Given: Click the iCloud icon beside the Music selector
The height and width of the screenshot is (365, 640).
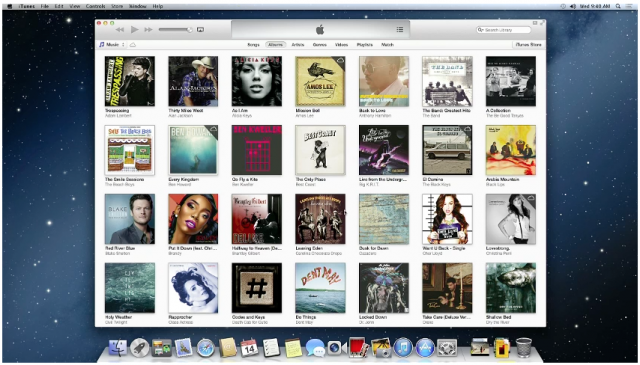Looking at the screenshot, I should 133,45.
